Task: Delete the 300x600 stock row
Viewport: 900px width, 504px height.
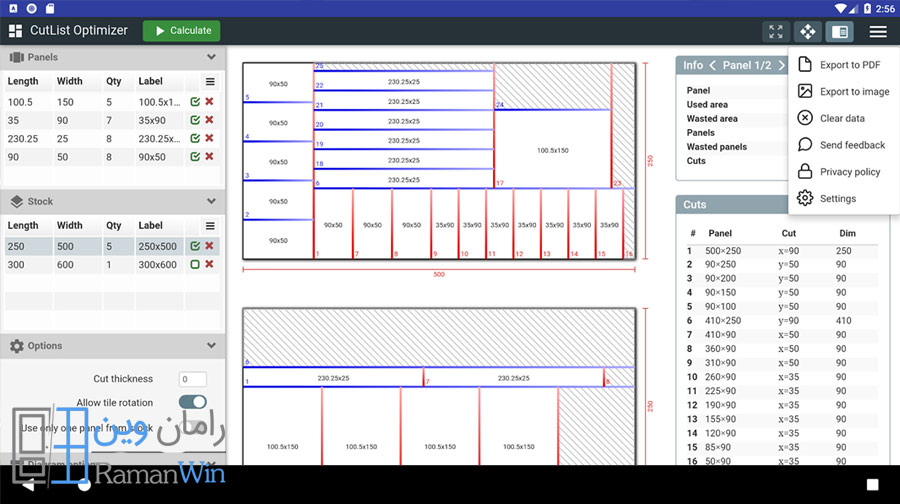Action: [210, 264]
